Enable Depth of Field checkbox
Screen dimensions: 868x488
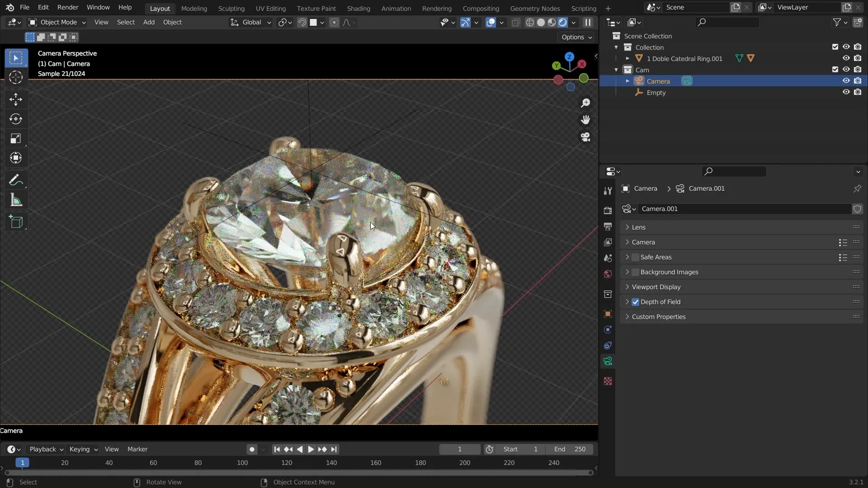[x=635, y=301]
